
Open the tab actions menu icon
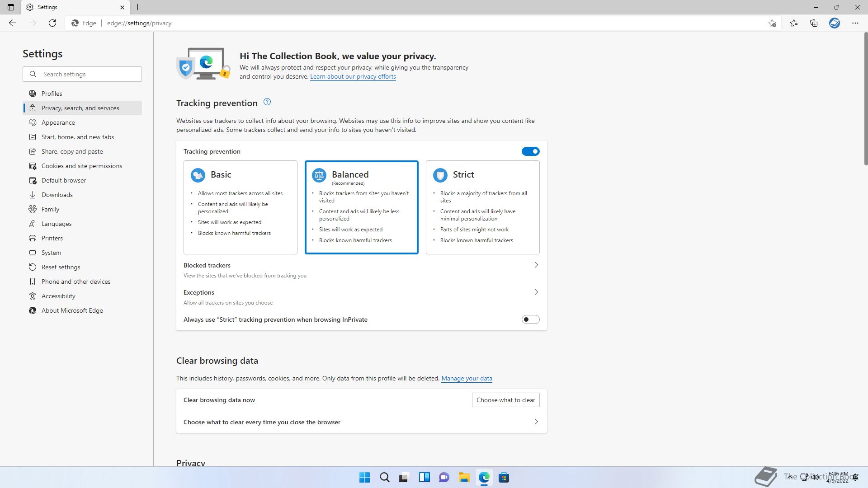coord(11,7)
